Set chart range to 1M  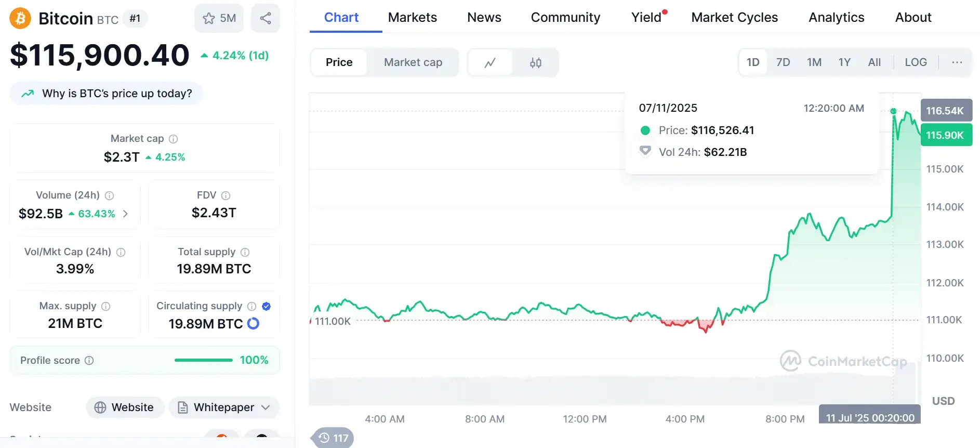pyautogui.click(x=814, y=62)
